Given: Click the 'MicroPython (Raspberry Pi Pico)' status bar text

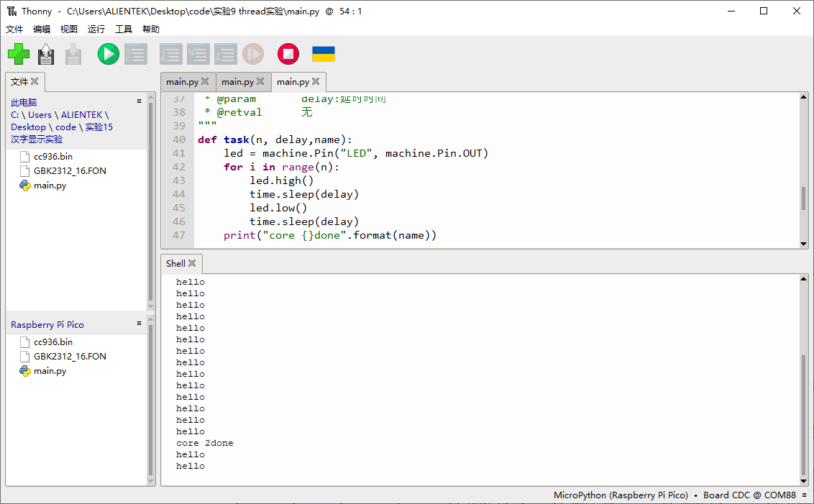Looking at the screenshot, I should tap(621, 495).
